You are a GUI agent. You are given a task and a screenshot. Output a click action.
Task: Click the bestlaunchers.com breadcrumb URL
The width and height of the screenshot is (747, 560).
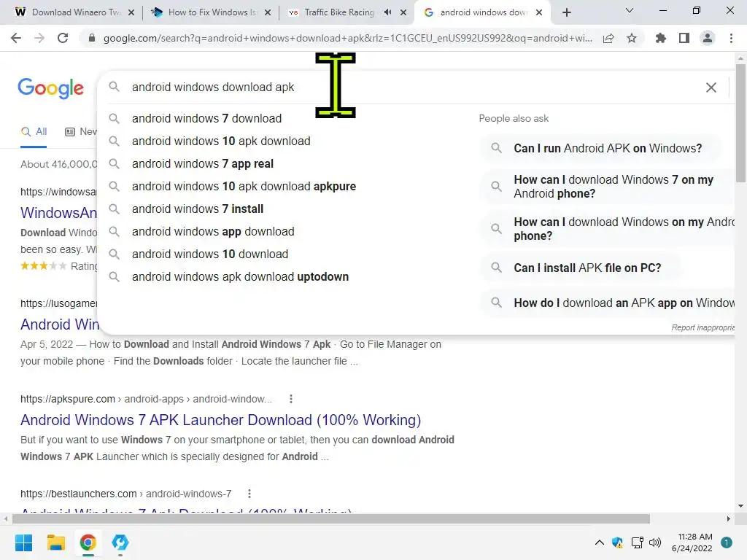click(x=125, y=494)
